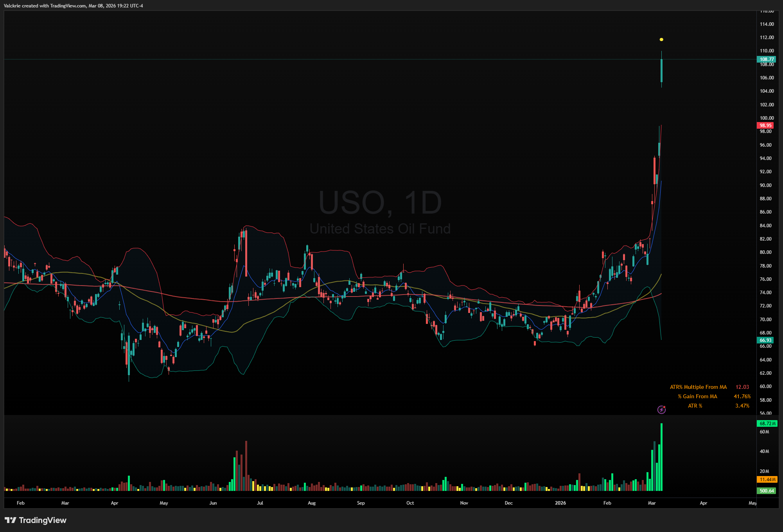The width and height of the screenshot is (783, 532).
Task: Click the 2026 year label on time axis
Action: (560, 503)
